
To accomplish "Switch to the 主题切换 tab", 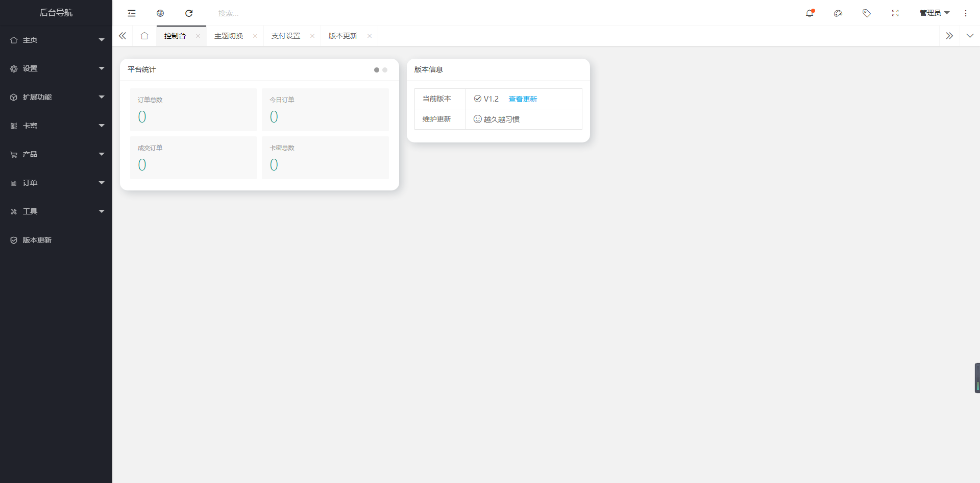I will [229, 36].
